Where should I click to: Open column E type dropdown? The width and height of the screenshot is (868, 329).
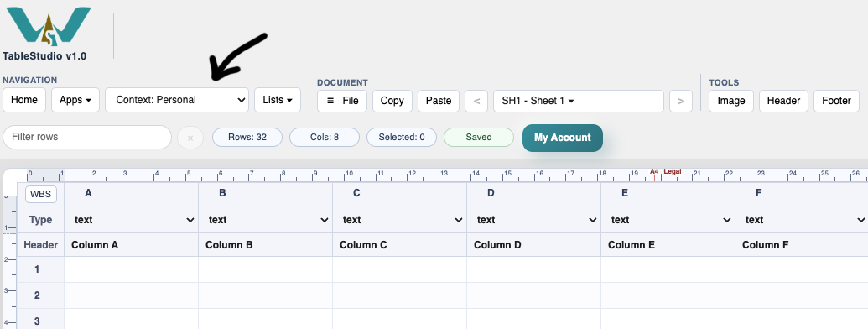pos(668,220)
